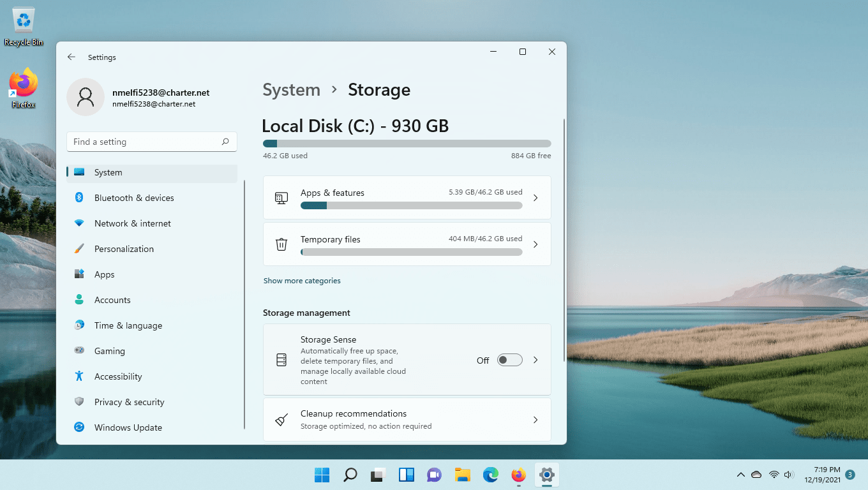Expand Temporary files with its chevron
Viewport: 868px width, 490px height.
535,244
